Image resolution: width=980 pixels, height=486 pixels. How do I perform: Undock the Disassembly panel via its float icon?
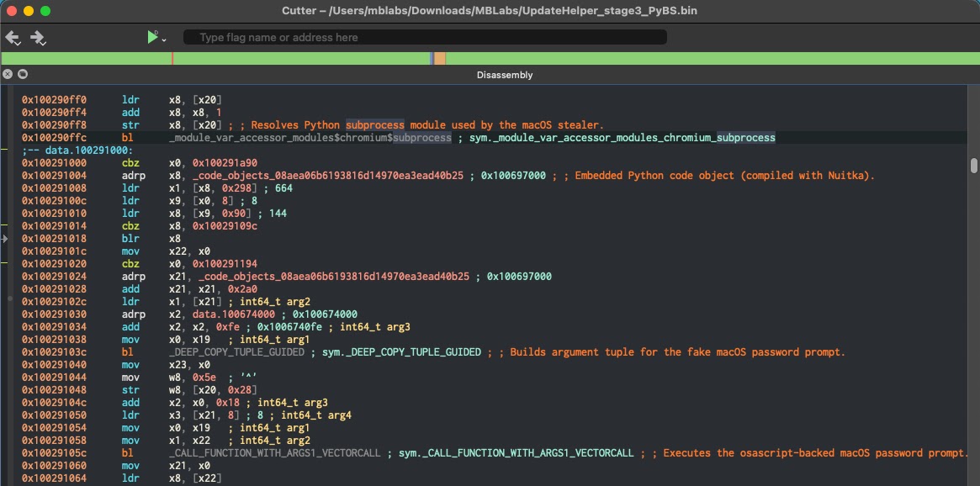tap(22, 74)
